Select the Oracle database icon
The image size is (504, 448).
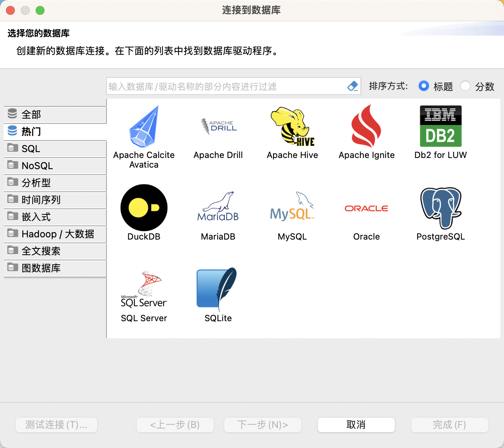(366, 208)
